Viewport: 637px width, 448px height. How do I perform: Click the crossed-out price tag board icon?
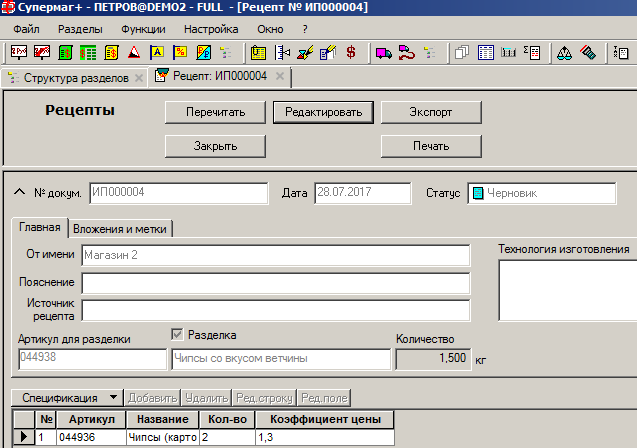click(x=42, y=52)
